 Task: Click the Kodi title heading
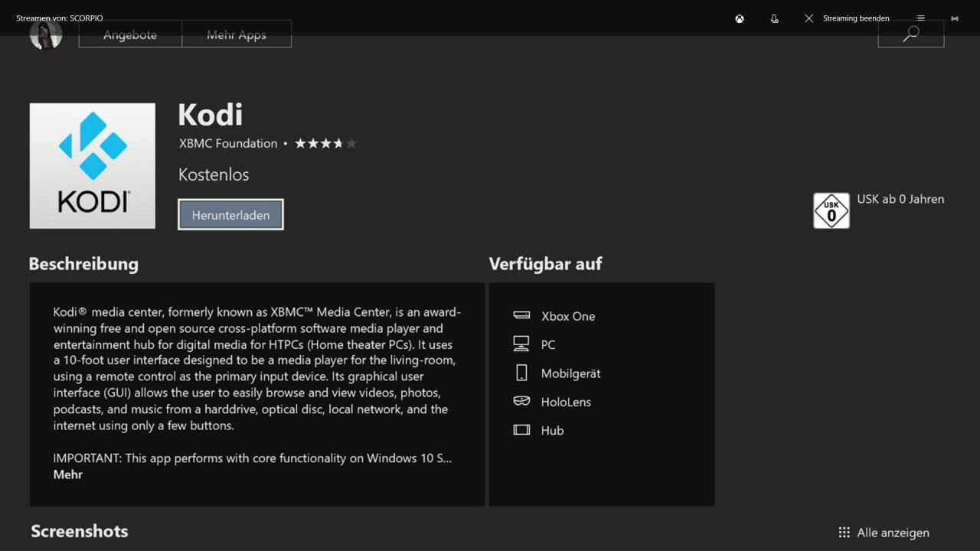(x=211, y=115)
